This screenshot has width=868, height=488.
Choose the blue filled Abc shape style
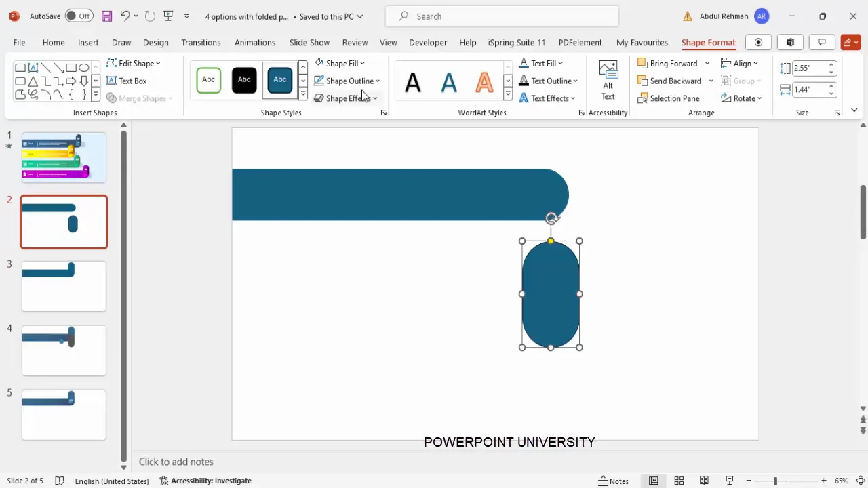point(279,80)
